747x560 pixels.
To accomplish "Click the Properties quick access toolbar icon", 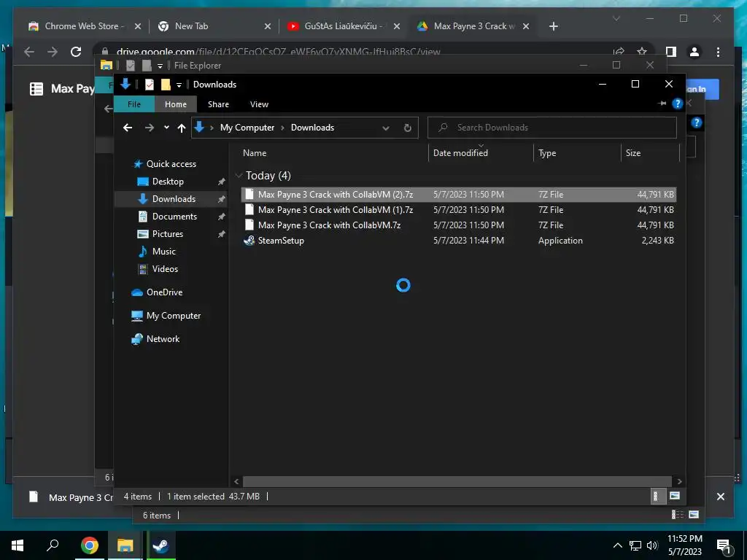I will (x=150, y=85).
